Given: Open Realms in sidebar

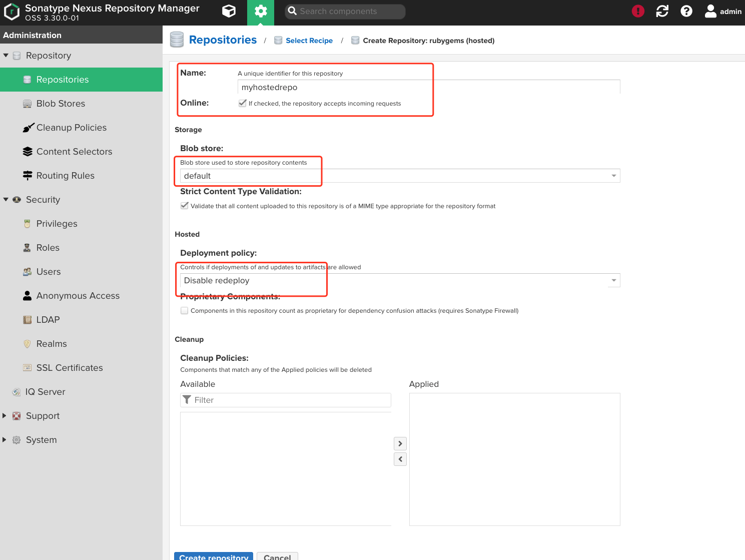Looking at the screenshot, I should point(81,344).
